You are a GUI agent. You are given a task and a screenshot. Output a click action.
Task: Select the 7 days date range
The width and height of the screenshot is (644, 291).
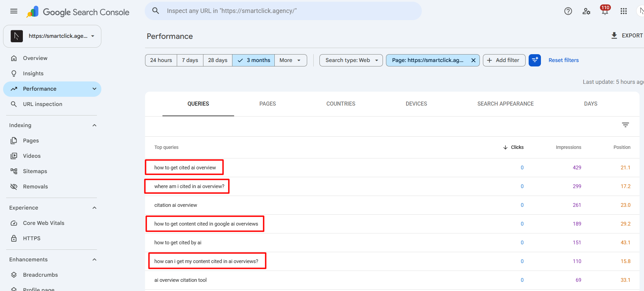190,60
